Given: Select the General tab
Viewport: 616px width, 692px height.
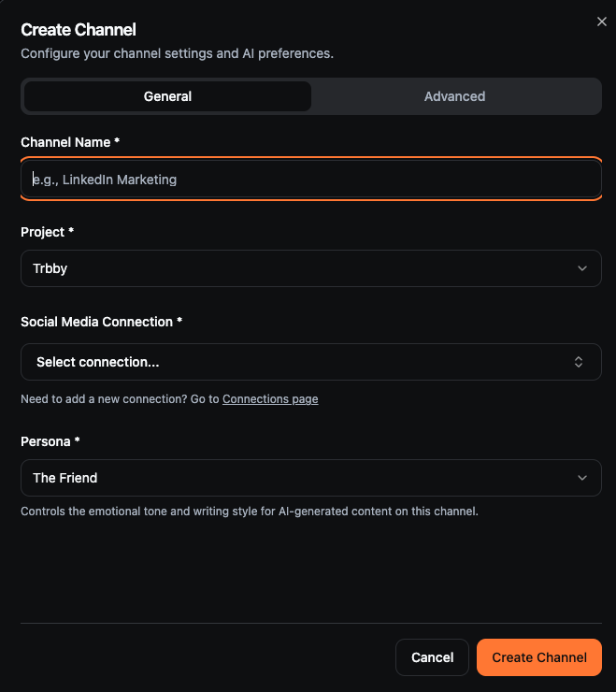Looking at the screenshot, I should coord(167,96).
